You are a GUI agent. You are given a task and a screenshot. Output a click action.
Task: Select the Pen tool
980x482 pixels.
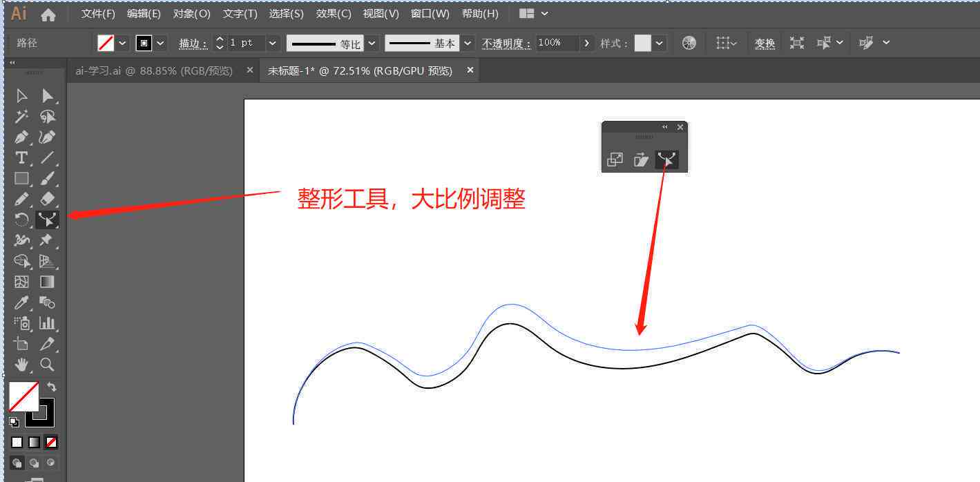click(x=21, y=137)
